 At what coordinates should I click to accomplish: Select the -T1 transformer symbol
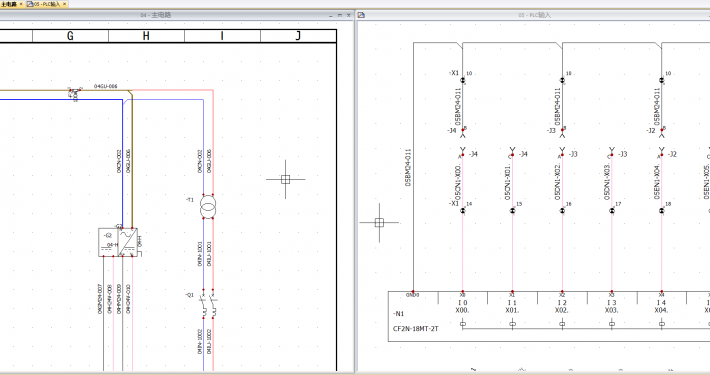tap(208, 207)
